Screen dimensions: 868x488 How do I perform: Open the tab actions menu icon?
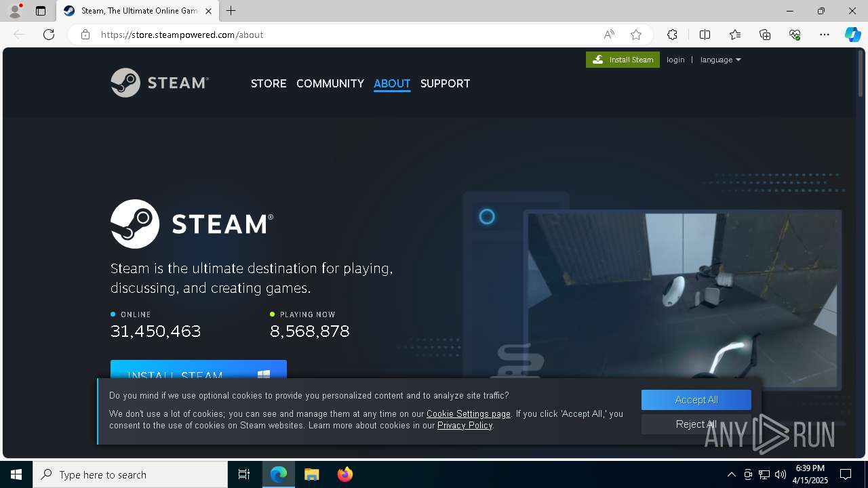[x=41, y=11]
